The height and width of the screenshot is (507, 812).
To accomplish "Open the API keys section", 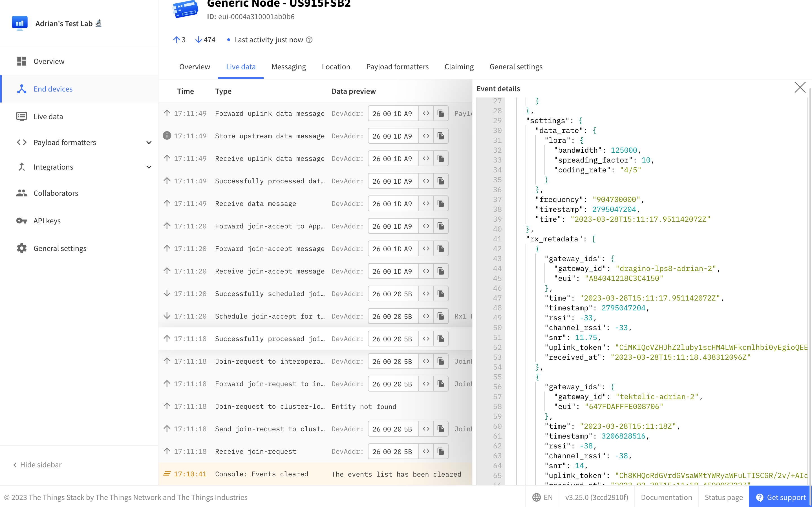I will click(47, 220).
